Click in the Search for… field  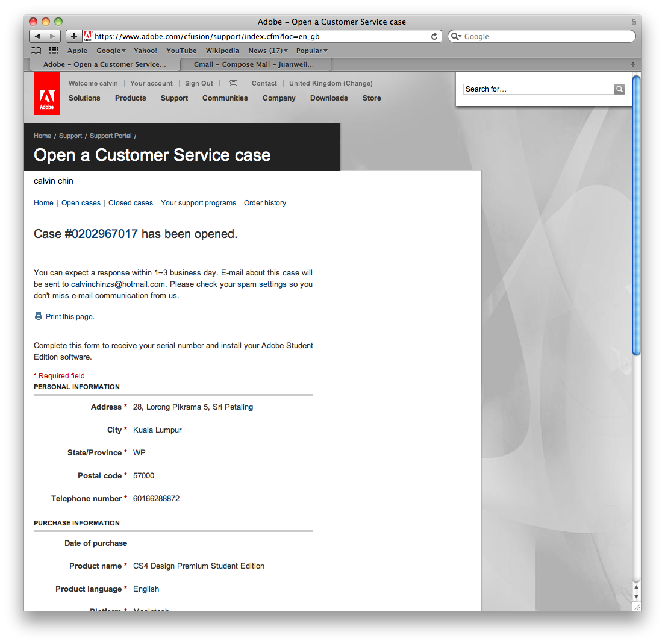point(539,89)
